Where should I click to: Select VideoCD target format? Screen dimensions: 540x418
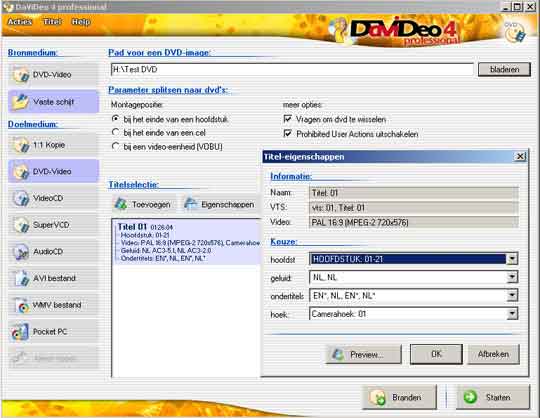coord(53,198)
